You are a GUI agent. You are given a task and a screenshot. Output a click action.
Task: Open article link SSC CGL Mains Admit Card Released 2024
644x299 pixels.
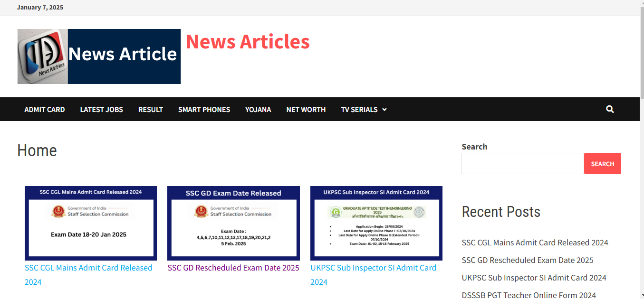[88, 275]
